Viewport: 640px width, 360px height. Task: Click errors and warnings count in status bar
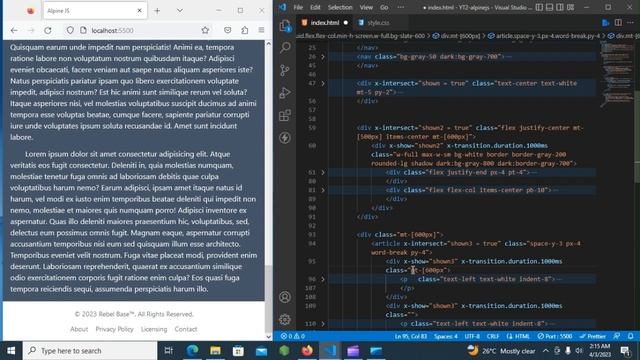(293, 336)
